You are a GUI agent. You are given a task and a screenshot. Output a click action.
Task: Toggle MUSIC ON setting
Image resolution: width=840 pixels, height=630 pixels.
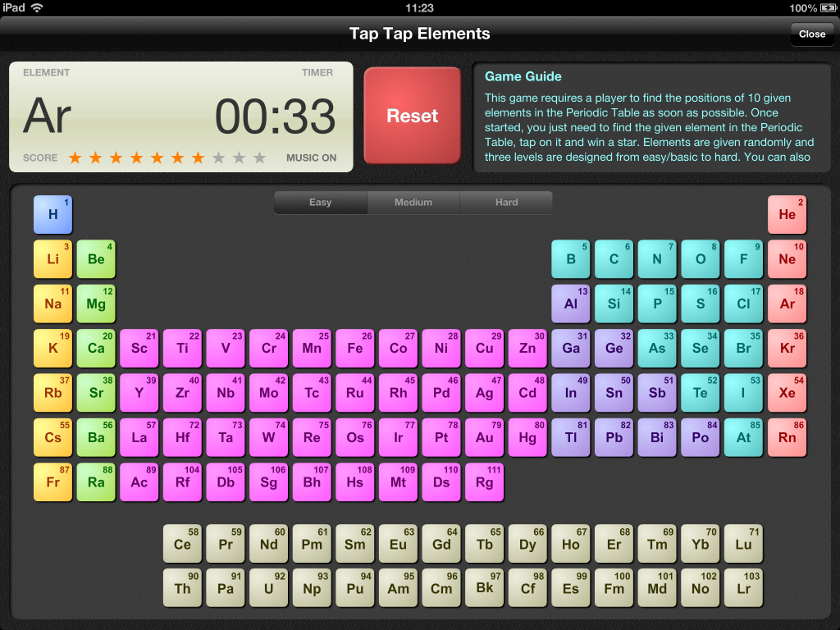(313, 157)
